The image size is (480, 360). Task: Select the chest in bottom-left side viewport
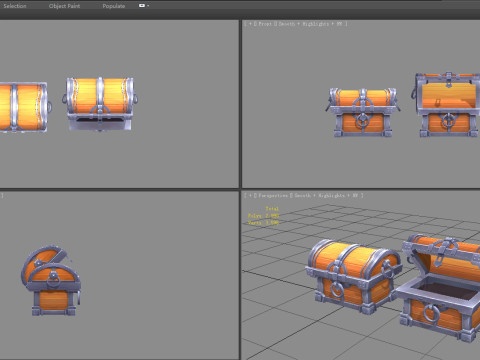[52, 281]
